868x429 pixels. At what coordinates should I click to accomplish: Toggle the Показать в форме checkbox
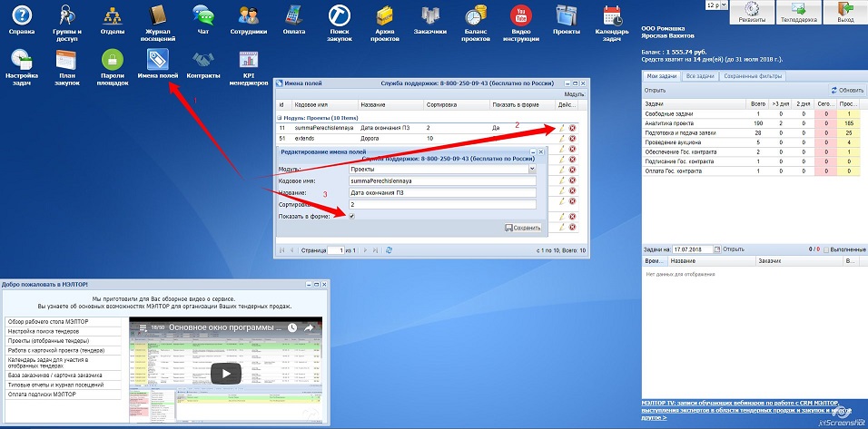[352, 216]
